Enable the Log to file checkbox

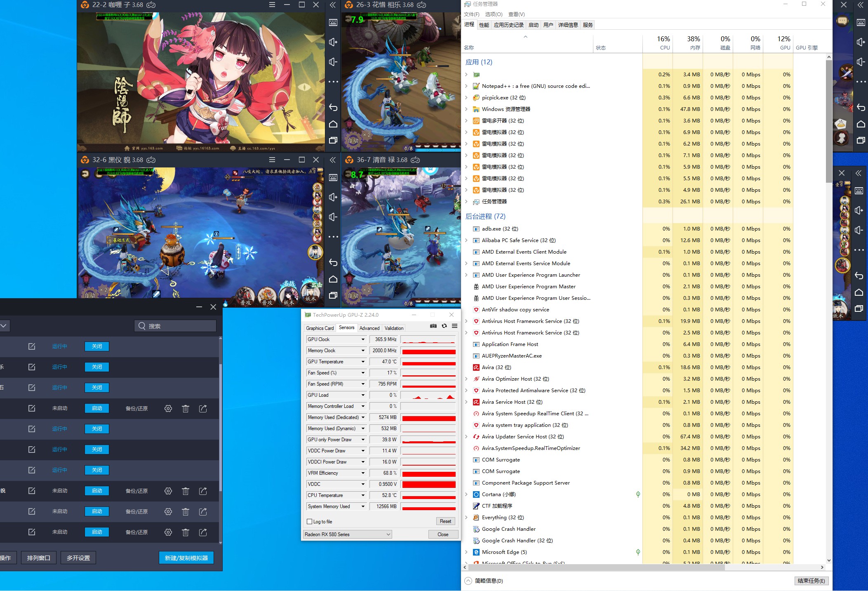(310, 521)
